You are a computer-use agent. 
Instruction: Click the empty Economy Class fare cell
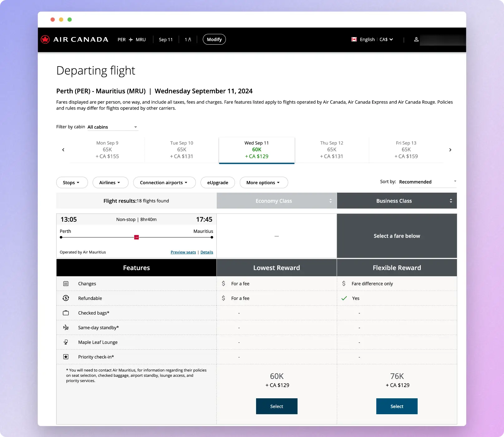click(x=277, y=236)
